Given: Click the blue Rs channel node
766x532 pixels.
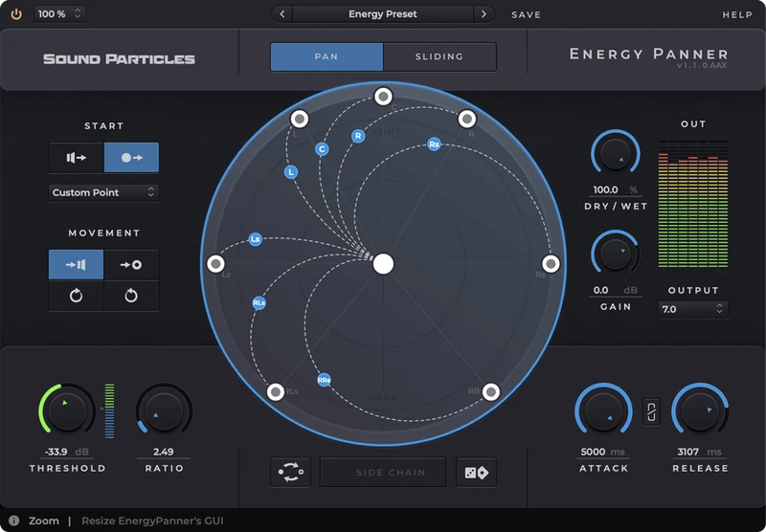Looking at the screenshot, I should (x=434, y=144).
